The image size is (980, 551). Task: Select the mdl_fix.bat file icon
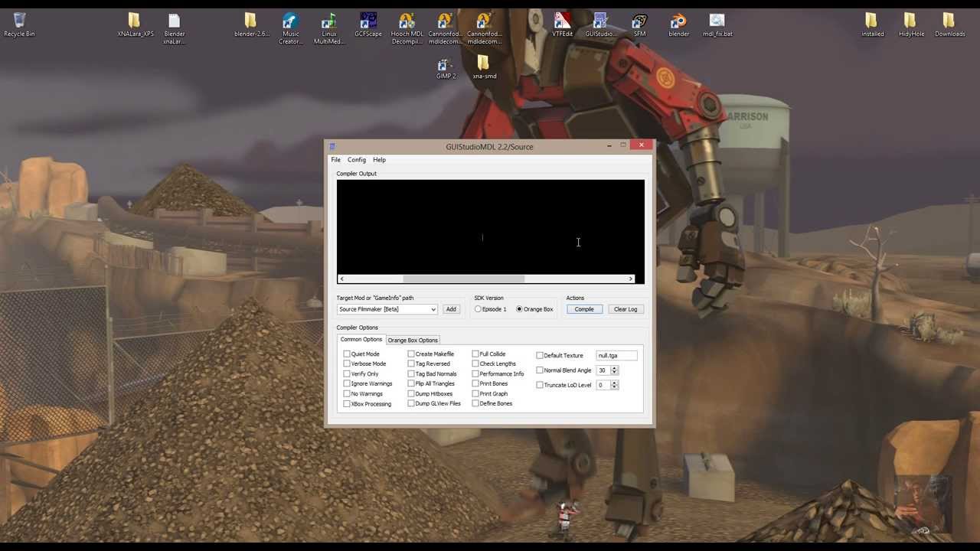pyautogui.click(x=717, y=24)
